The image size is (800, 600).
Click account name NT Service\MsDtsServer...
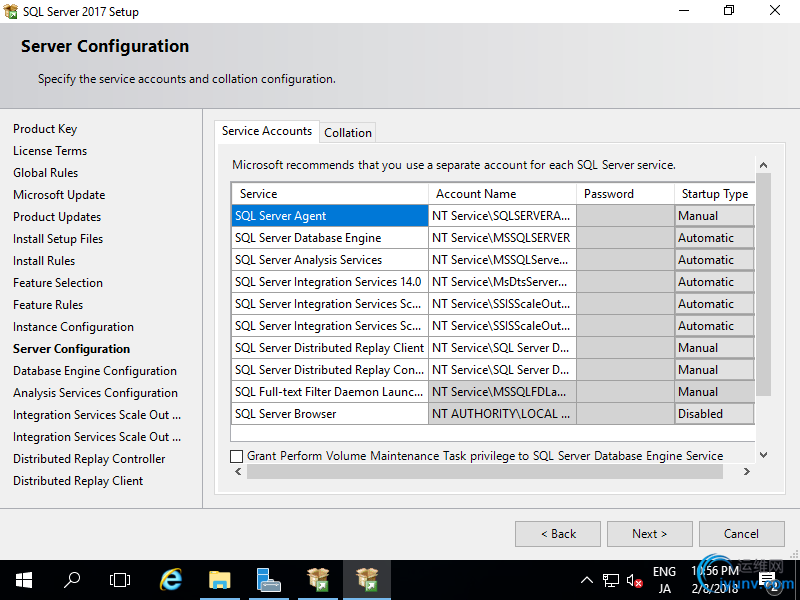[x=502, y=282]
